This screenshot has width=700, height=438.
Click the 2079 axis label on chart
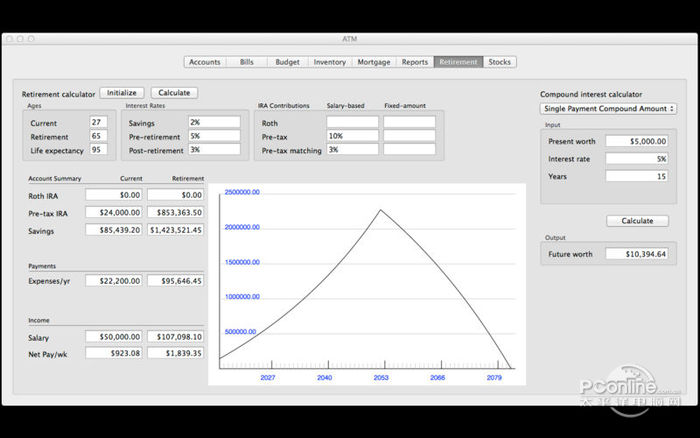[x=494, y=378]
